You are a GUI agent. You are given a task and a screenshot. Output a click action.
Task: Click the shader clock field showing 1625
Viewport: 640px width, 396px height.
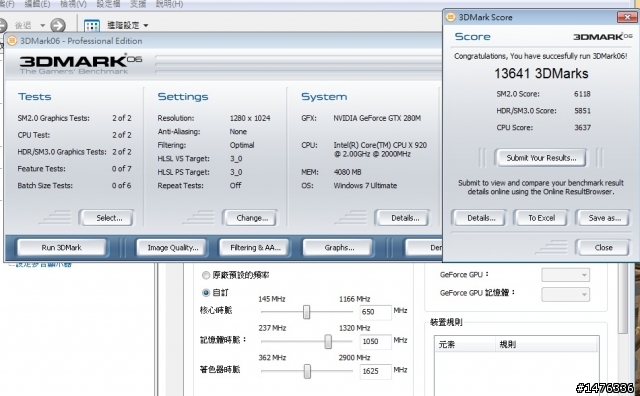[x=375, y=371]
